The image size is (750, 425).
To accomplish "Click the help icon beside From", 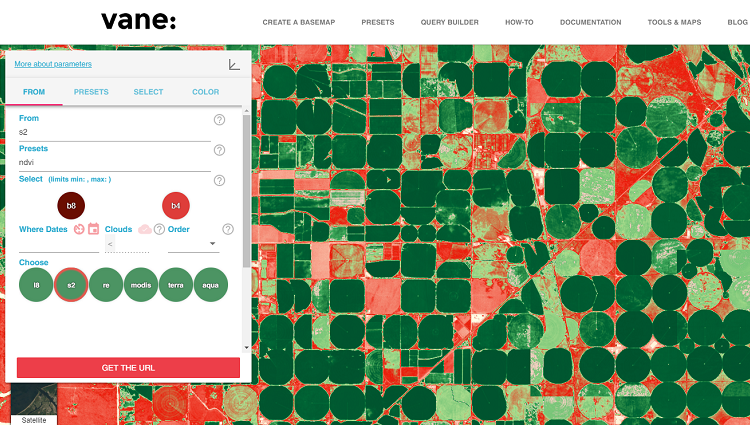I will coord(219,120).
